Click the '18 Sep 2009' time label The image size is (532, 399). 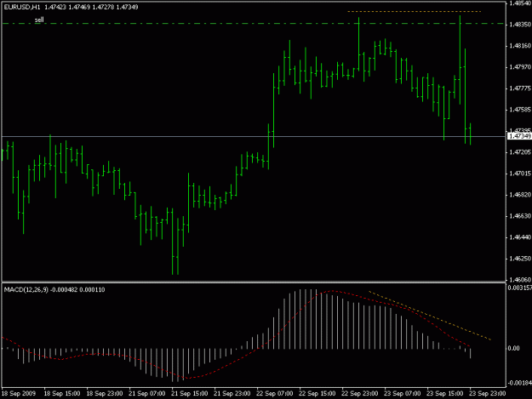point(19,393)
